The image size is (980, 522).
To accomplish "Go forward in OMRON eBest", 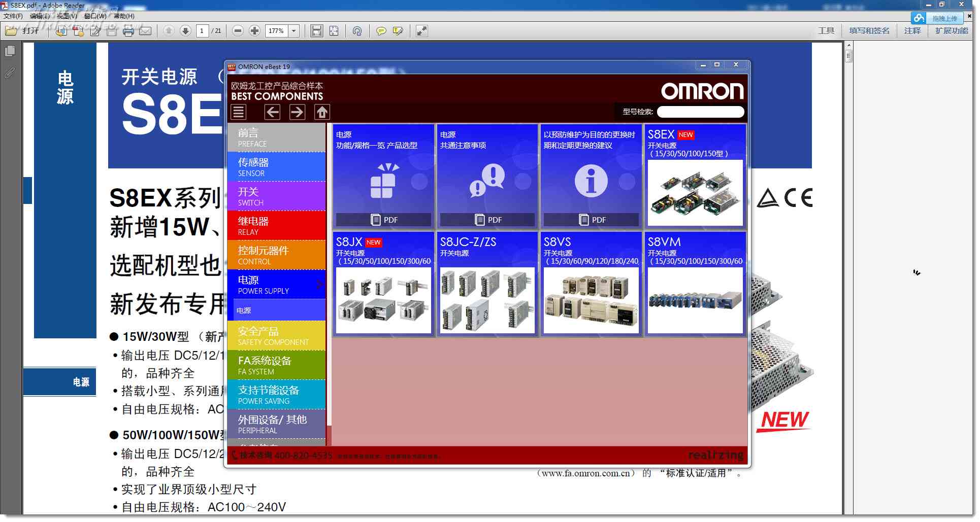I will click(297, 112).
